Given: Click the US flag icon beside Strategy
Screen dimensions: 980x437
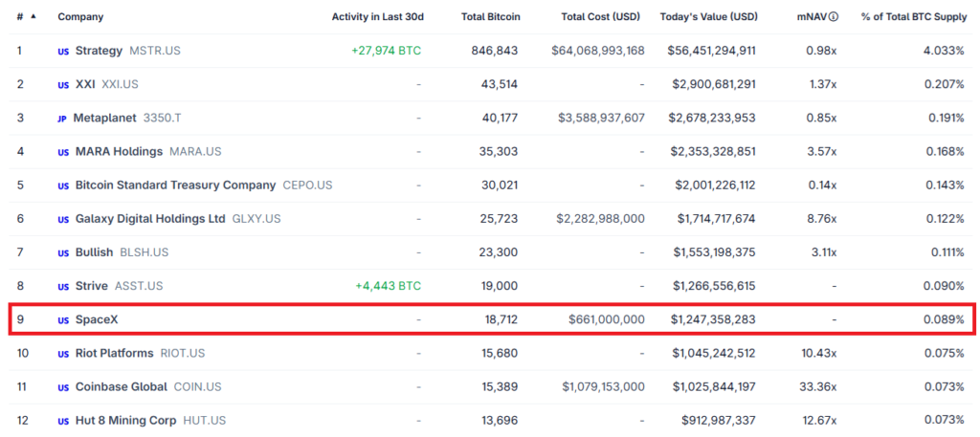Looking at the screenshot, I should [63, 52].
